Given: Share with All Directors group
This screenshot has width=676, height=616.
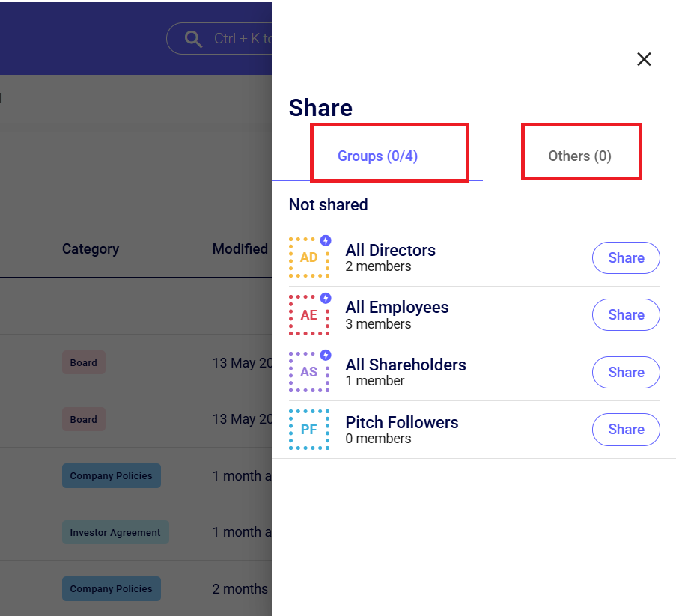Looking at the screenshot, I should click(x=626, y=258).
